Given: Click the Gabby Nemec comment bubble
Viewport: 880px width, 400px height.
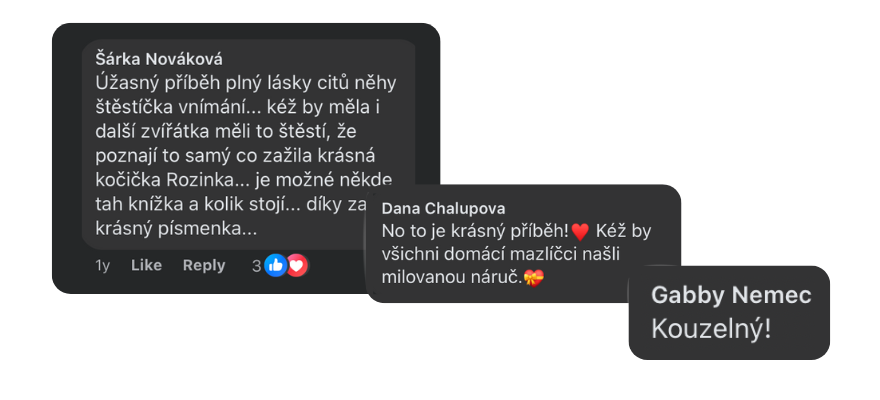Looking at the screenshot, I should [x=729, y=312].
